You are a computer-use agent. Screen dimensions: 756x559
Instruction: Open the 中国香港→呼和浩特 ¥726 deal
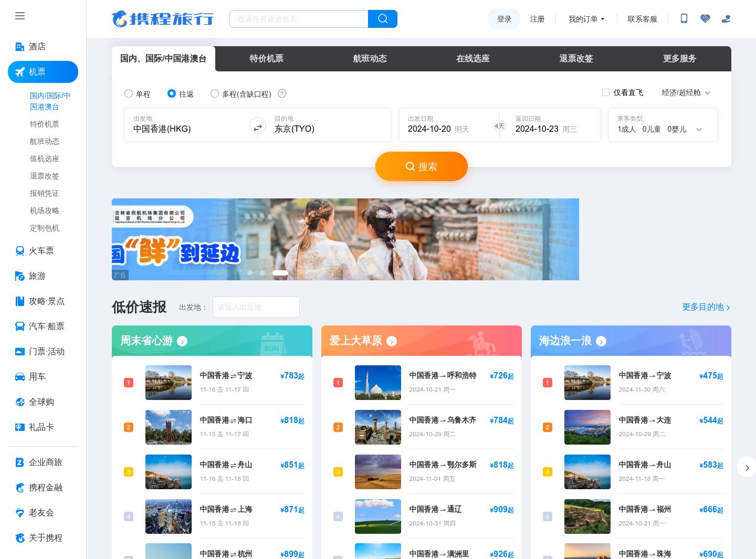[x=422, y=382]
